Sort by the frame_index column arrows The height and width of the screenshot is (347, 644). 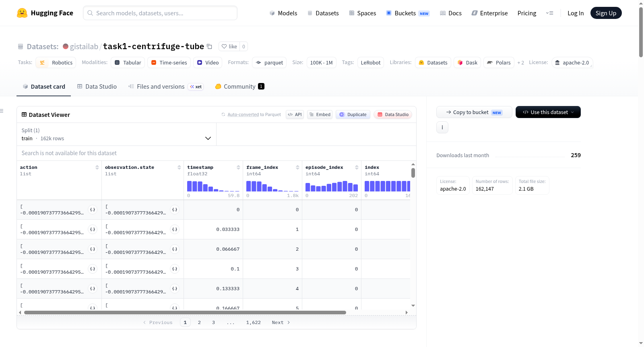pyautogui.click(x=297, y=167)
